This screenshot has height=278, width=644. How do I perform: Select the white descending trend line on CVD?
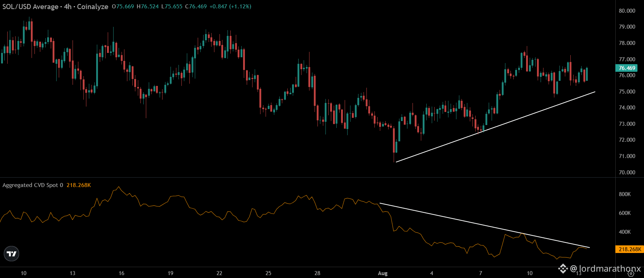point(485,225)
